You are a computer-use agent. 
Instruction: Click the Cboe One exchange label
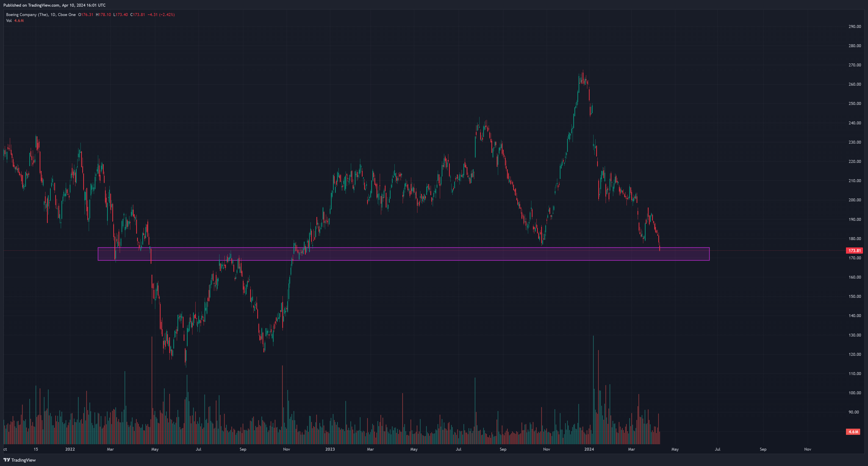pyautogui.click(x=67, y=14)
